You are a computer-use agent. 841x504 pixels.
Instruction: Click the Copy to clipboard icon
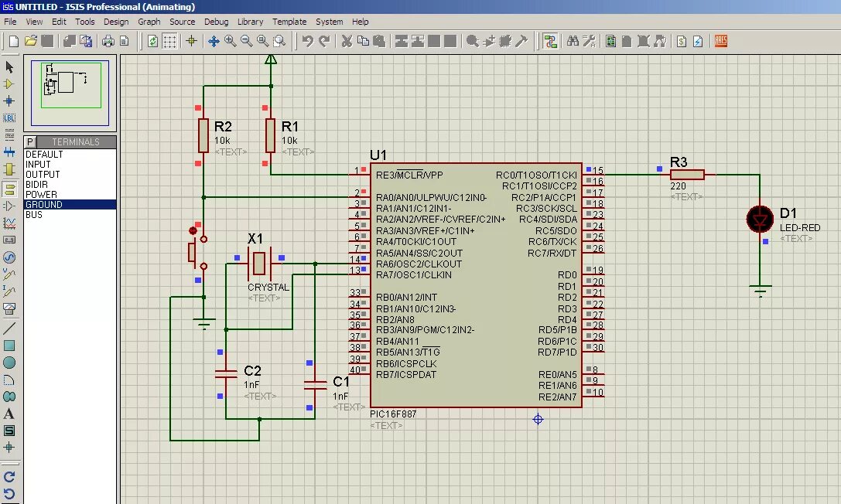point(363,41)
